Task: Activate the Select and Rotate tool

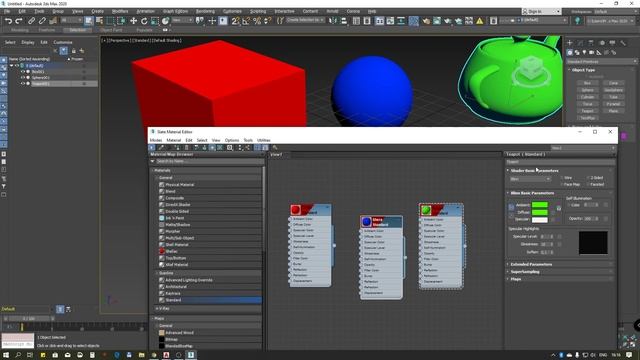Action: click(144, 21)
